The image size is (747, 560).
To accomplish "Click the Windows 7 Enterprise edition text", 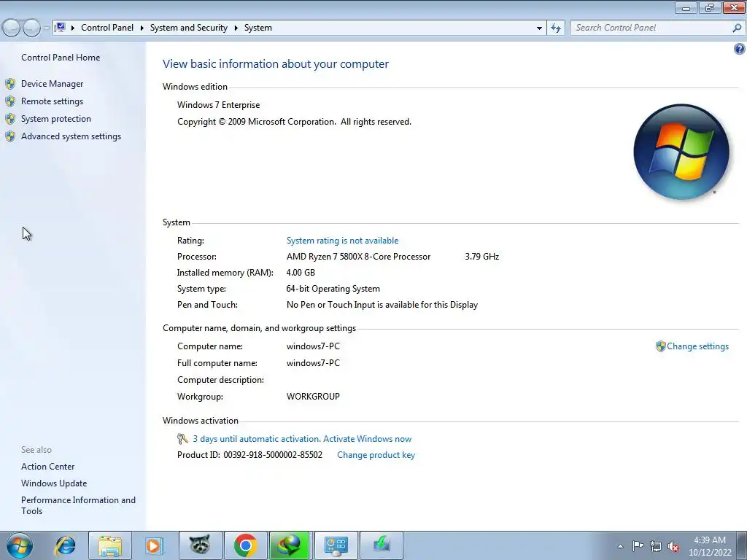I will [x=219, y=105].
